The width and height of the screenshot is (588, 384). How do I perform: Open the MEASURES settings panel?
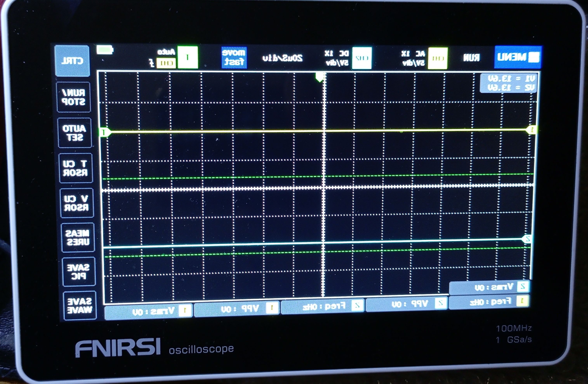[x=78, y=238]
